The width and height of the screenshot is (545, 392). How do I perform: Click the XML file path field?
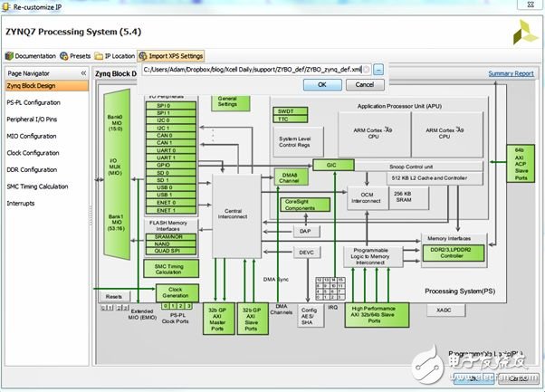[257, 69]
